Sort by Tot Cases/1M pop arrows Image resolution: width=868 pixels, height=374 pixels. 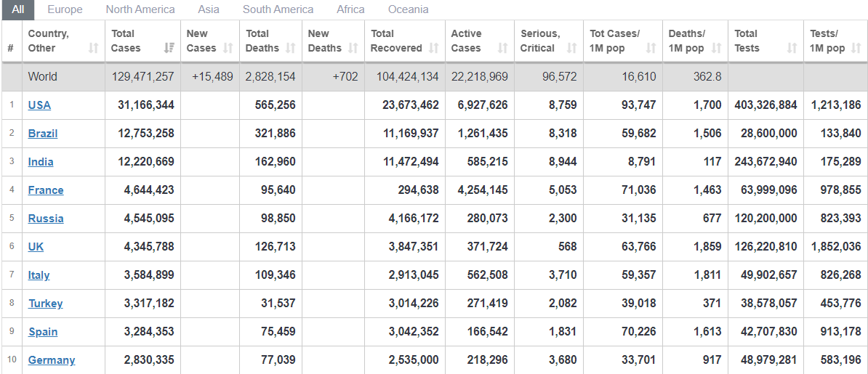click(651, 48)
